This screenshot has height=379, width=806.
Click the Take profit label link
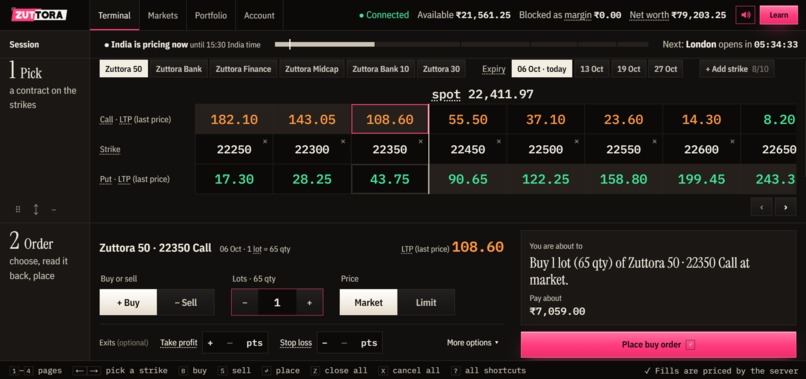click(179, 343)
